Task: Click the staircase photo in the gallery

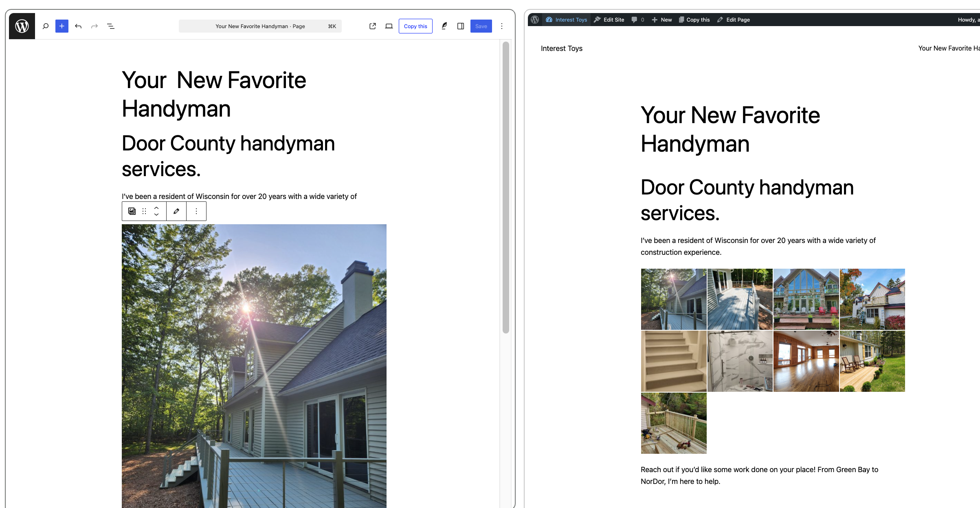Action: tap(673, 361)
